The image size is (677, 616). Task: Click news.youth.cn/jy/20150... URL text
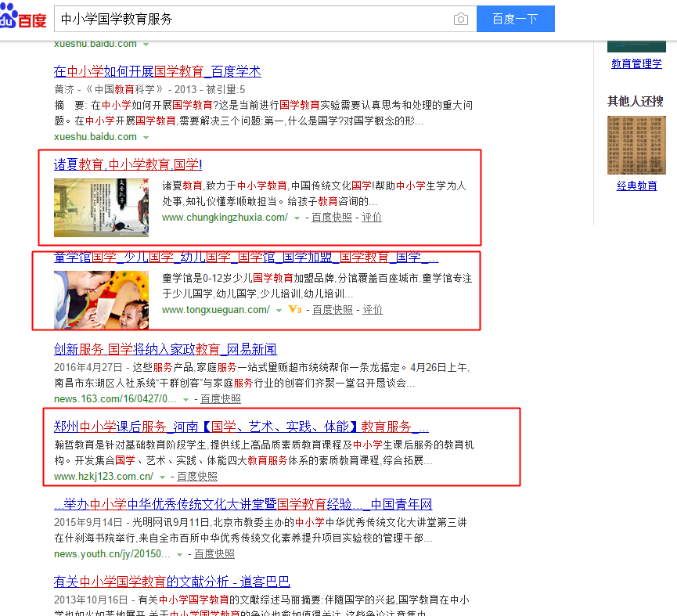112,554
